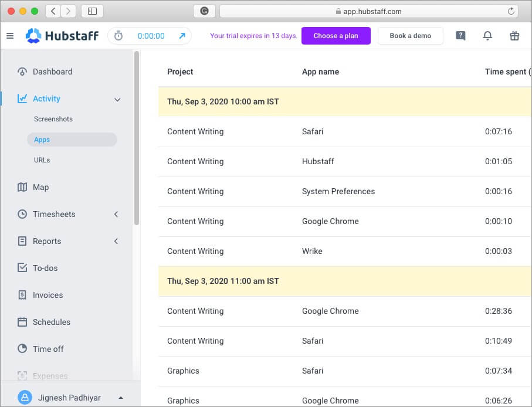Click the 0:01:05 time value
532x407 pixels.
pos(499,161)
